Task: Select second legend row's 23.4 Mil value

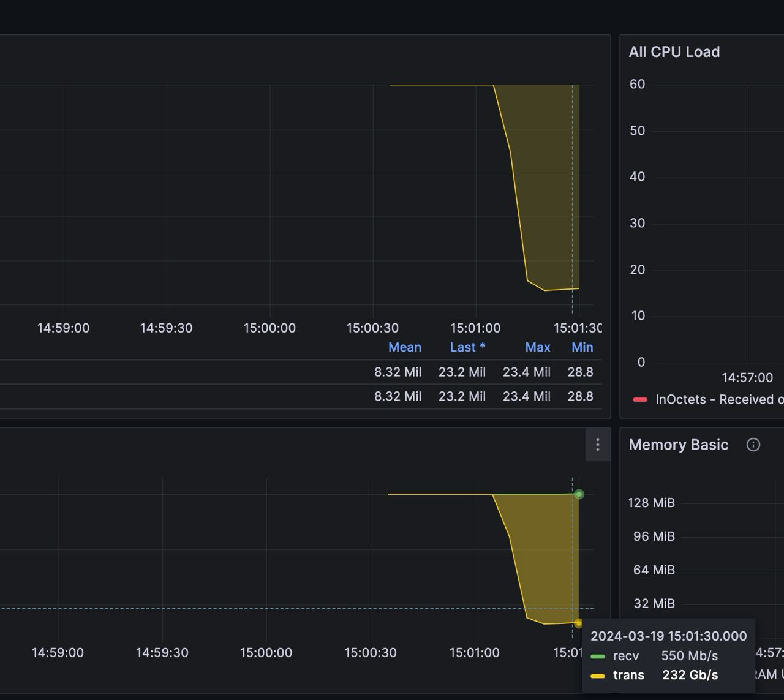Action: click(x=527, y=396)
